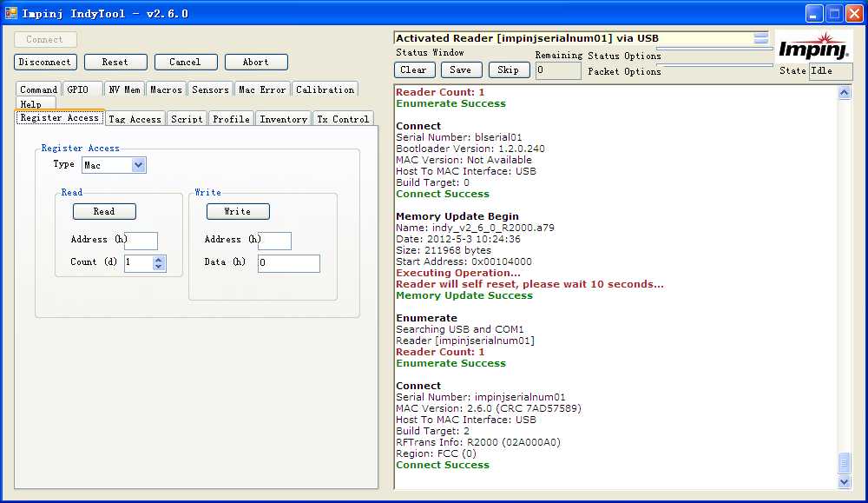This screenshot has height=503, width=868.
Task: Open the Tx Control tab
Action: pos(343,119)
